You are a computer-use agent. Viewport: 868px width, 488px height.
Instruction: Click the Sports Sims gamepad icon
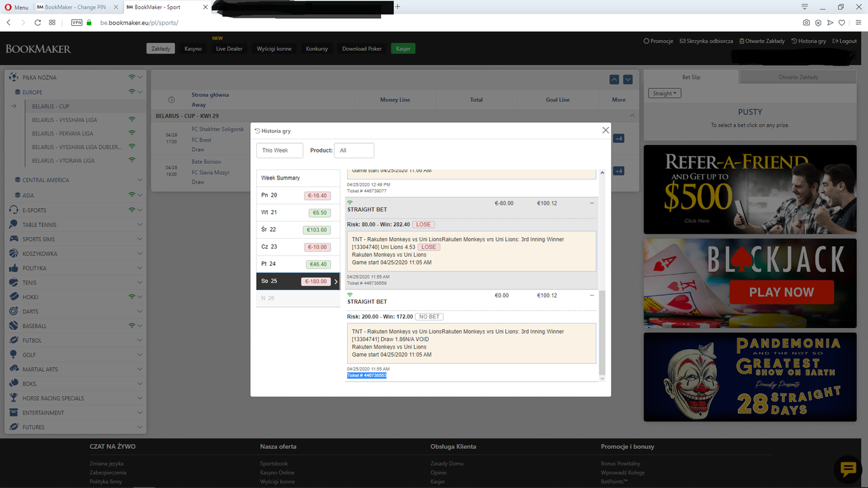15,239
